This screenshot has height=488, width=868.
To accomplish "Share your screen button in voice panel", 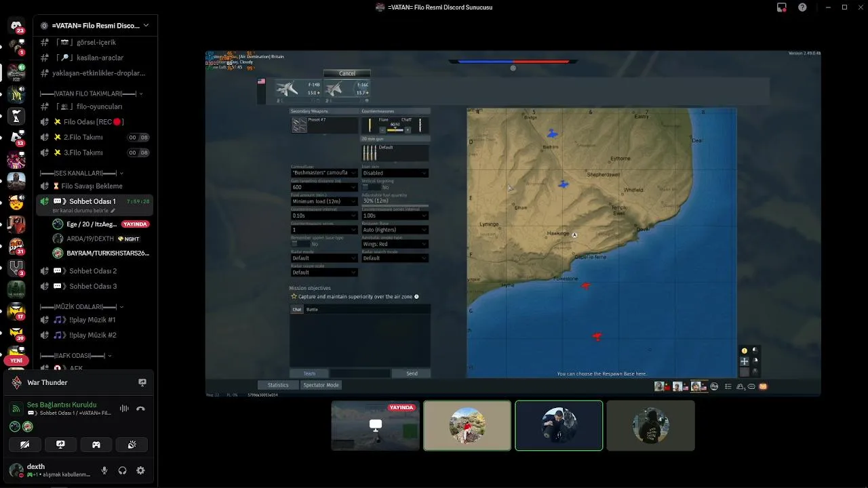I will click(60, 445).
